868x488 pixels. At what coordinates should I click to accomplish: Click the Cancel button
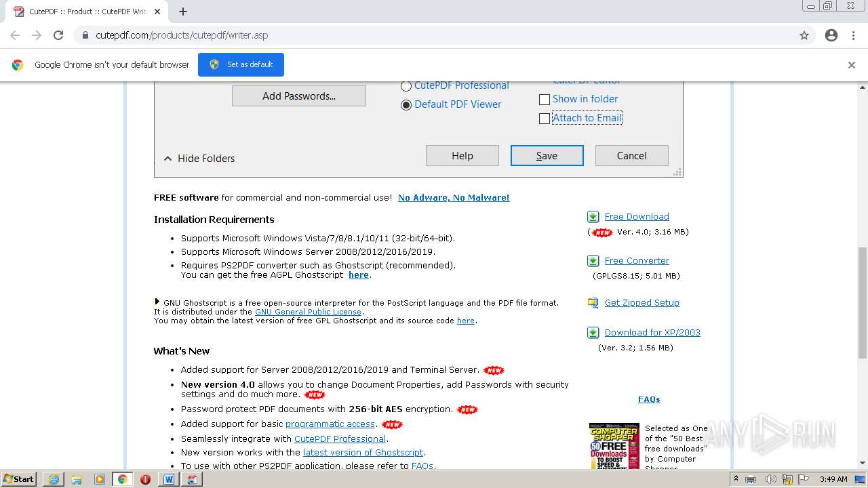[x=632, y=156]
